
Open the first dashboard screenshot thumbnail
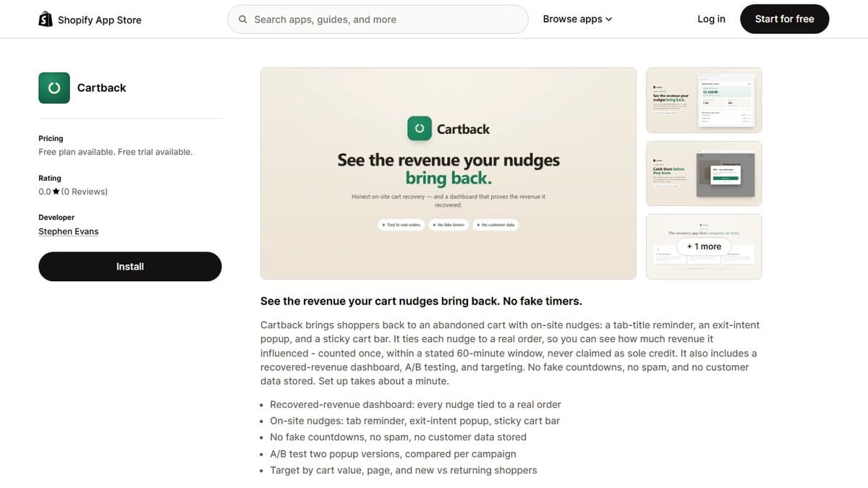click(x=704, y=100)
